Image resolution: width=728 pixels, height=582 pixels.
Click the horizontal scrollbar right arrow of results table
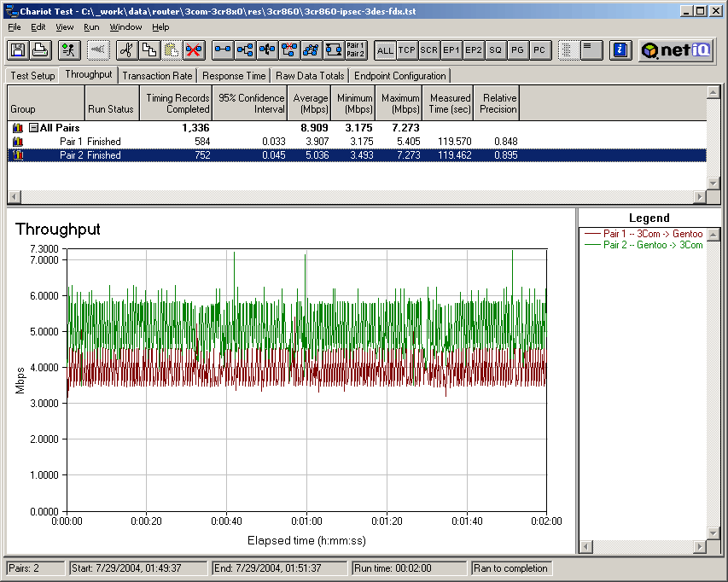[x=700, y=197]
